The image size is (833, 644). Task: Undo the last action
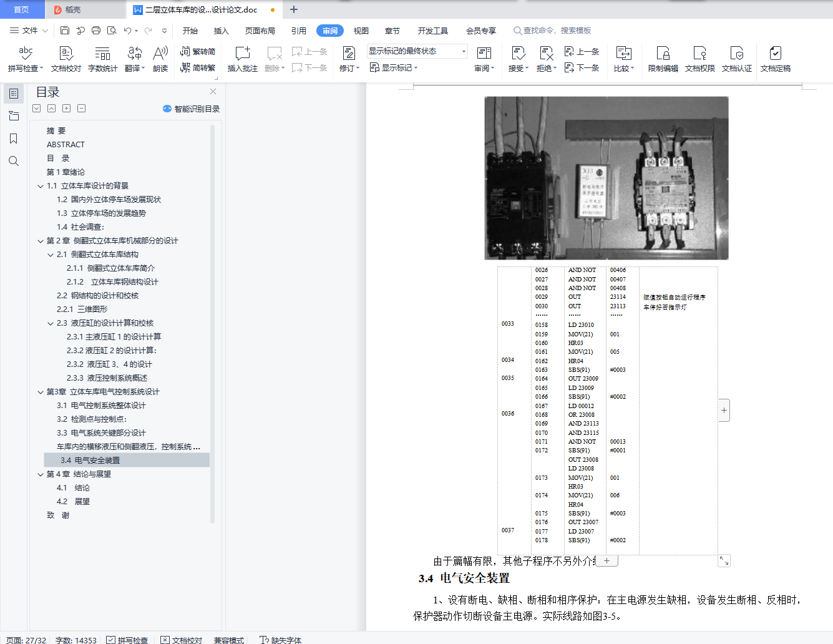pyautogui.click(x=127, y=31)
